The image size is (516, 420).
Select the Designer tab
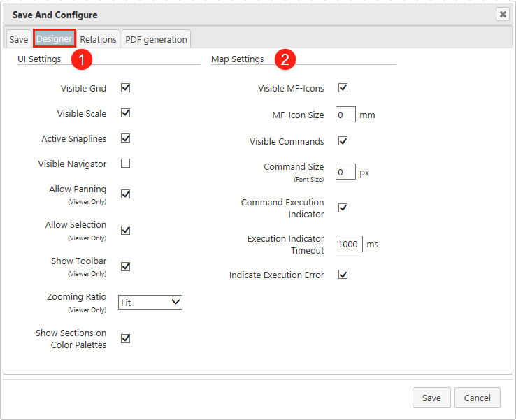(55, 40)
